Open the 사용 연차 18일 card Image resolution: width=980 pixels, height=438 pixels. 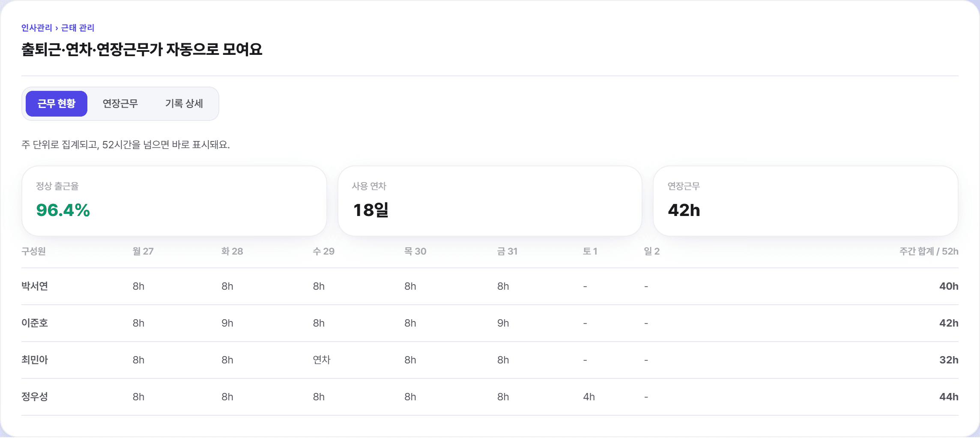(x=490, y=201)
